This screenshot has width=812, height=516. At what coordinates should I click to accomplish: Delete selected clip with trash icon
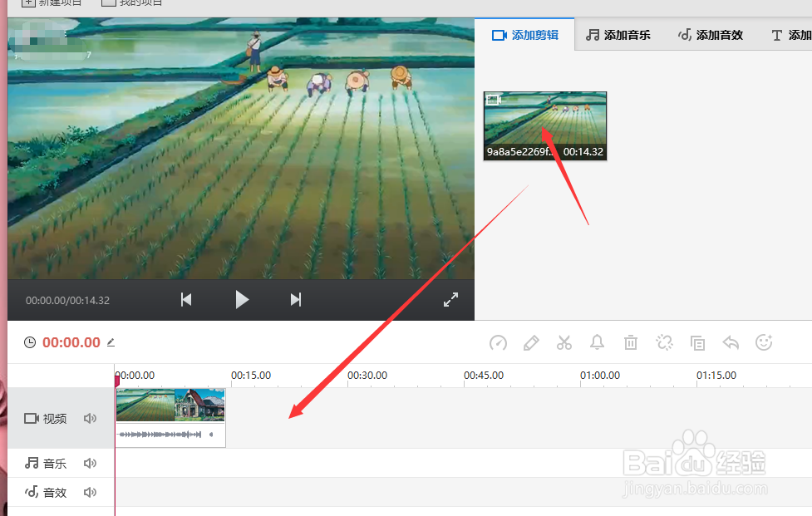[631, 342]
